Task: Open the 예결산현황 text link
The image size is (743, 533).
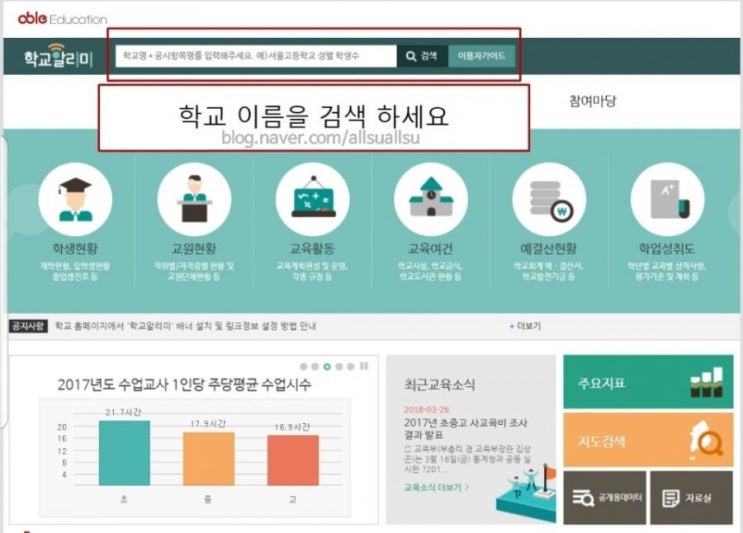Action: [549, 249]
